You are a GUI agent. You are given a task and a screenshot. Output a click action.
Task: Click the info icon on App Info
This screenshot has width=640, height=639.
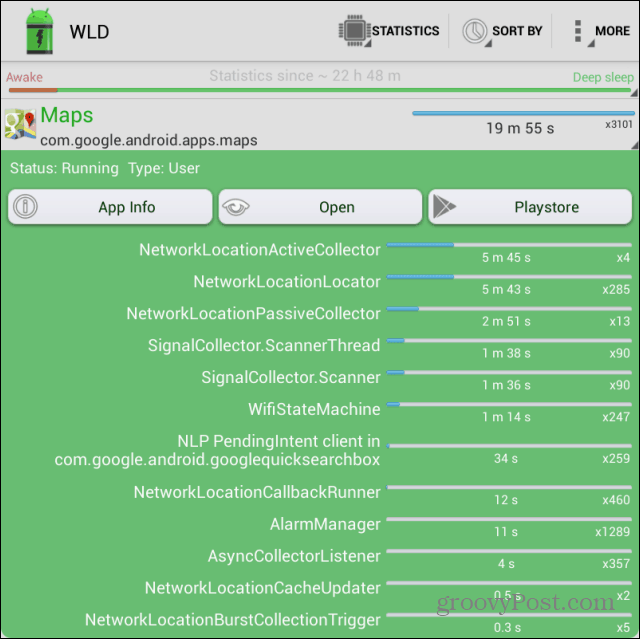point(25,206)
